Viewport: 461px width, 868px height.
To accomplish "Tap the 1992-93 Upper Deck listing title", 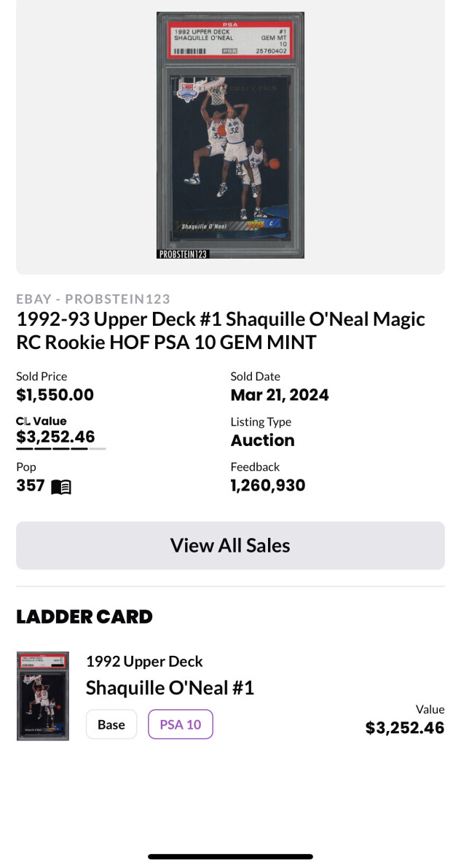I will pos(221,330).
